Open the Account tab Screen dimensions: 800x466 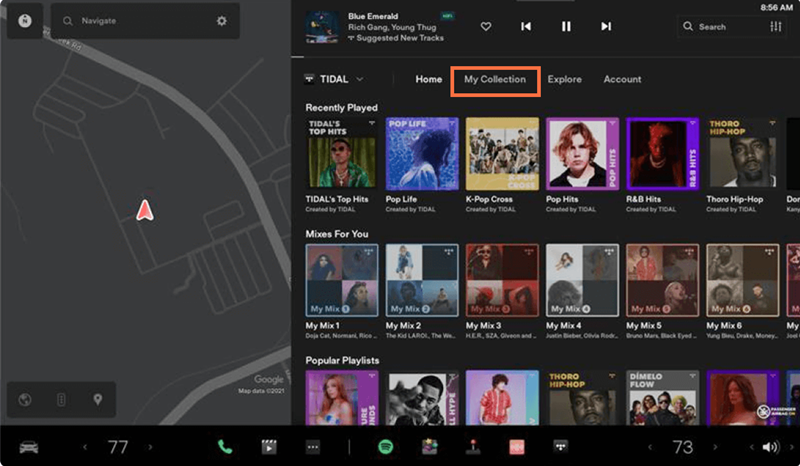click(x=622, y=79)
